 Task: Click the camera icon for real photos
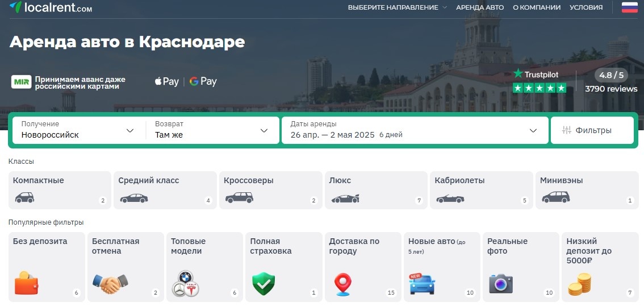[501, 284]
